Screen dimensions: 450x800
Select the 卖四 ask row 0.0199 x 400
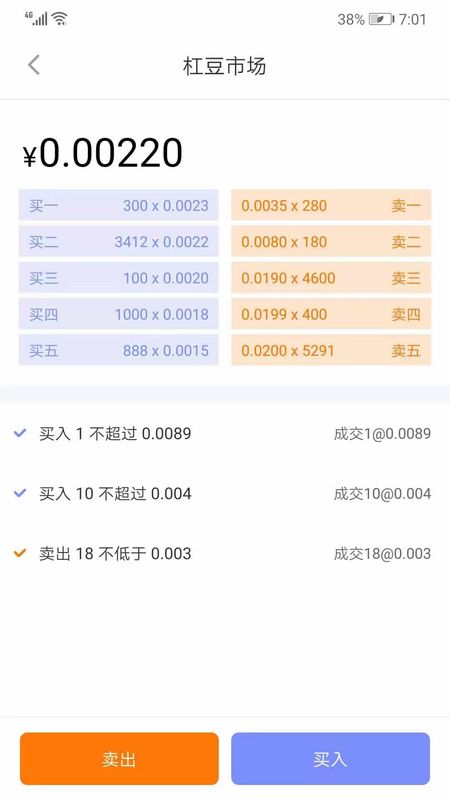(x=331, y=314)
